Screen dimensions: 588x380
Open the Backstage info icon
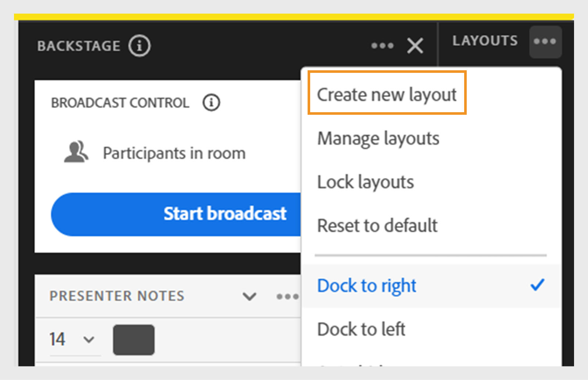click(139, 46)
